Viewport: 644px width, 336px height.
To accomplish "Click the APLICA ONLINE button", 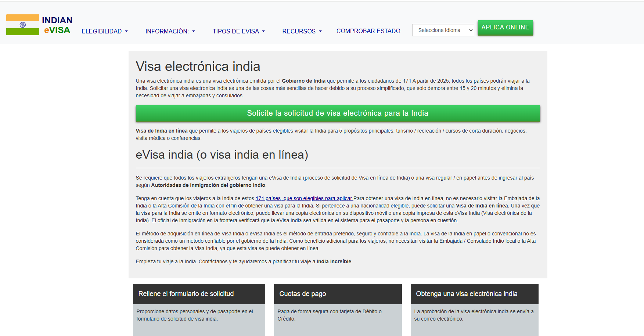I will (x=505, y=28).
